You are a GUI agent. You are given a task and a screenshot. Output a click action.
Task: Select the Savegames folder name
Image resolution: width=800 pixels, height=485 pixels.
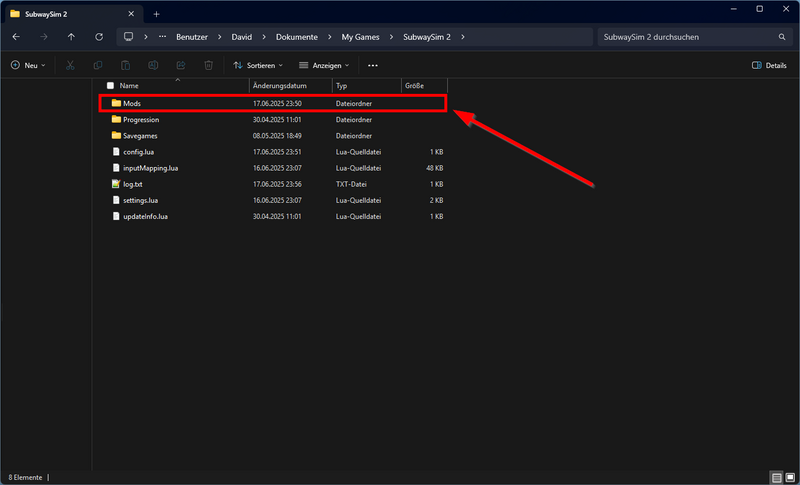click(x=140, y=136)
